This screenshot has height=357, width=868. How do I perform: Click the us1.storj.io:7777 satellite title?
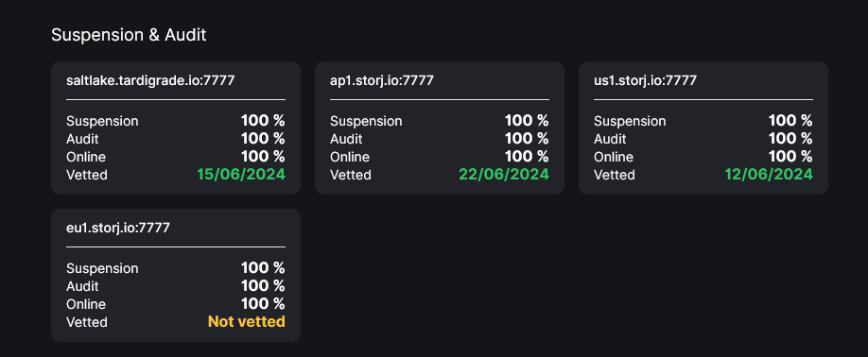click(x=646, y=80)
